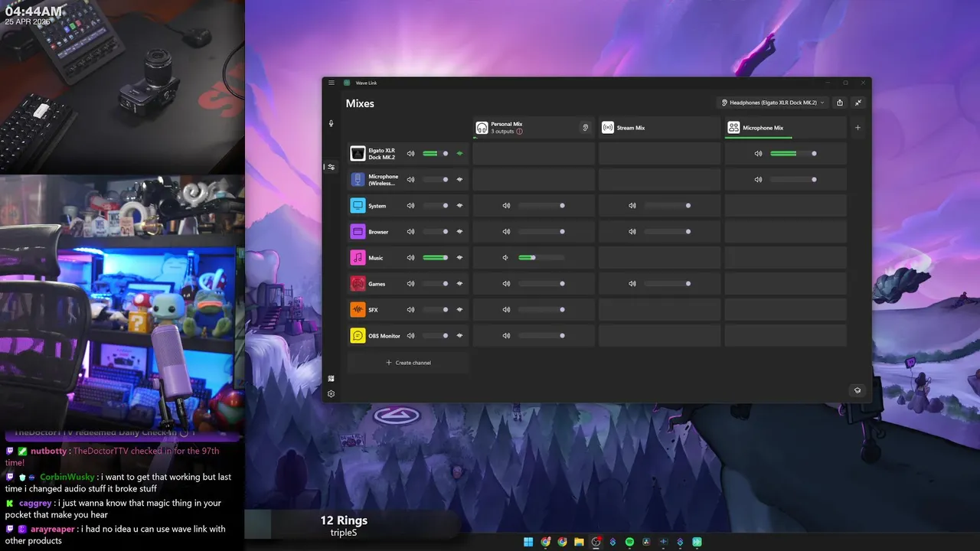980x551 pixels.
Task: Click the 12 Rings song title overlay
Action: tap(344, 520)
